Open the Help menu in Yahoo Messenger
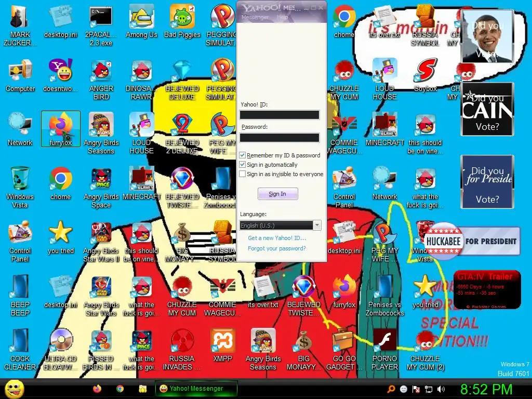This screenshot has height=399, width=532. (282, 17)
